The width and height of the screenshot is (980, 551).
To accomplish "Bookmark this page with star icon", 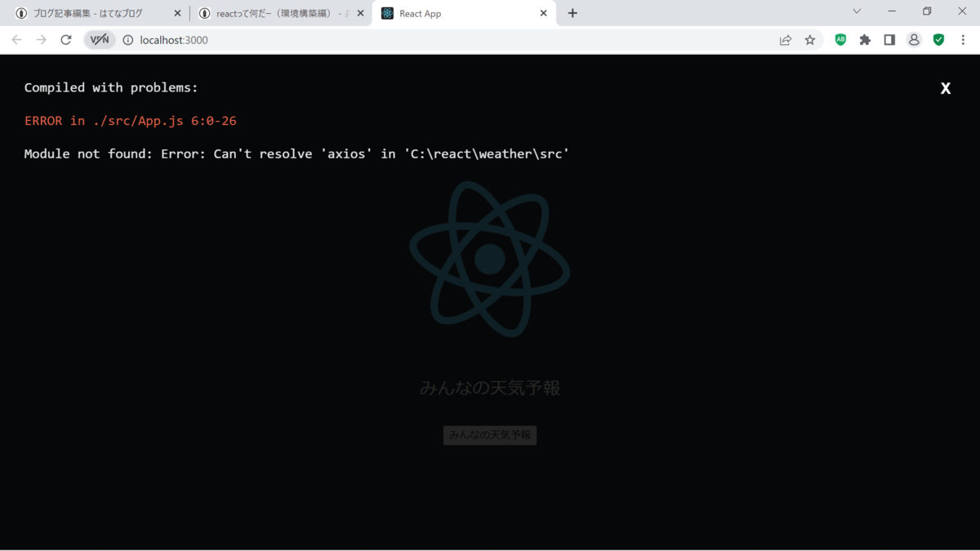I will (x=810, y=39).
